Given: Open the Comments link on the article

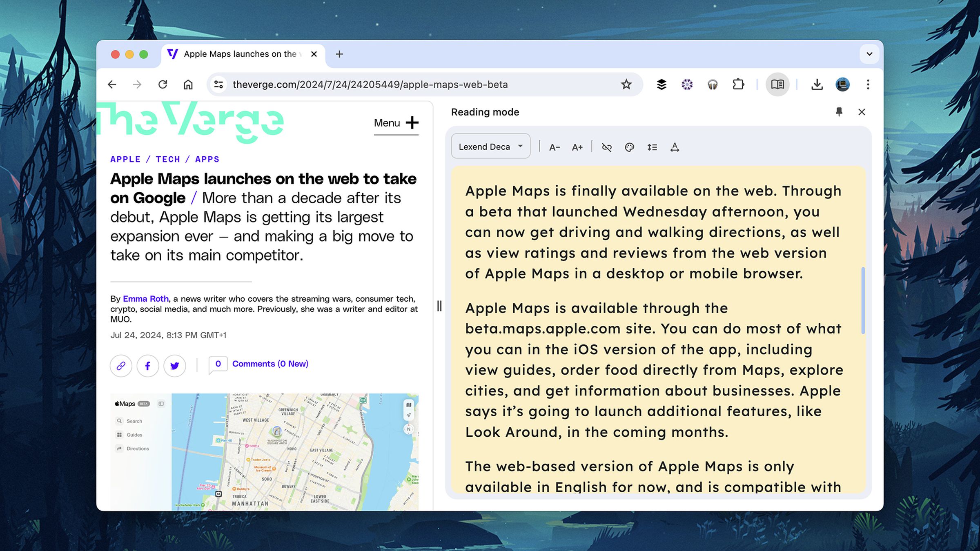Looking at the screenshot, I should (x=270, y=363).
